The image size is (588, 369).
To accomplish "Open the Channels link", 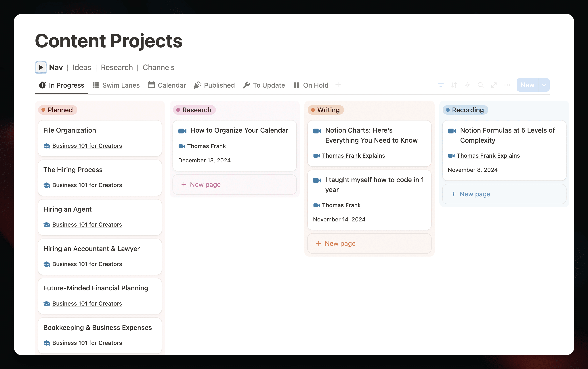I will pyautogui.click(x=159, y=67).
